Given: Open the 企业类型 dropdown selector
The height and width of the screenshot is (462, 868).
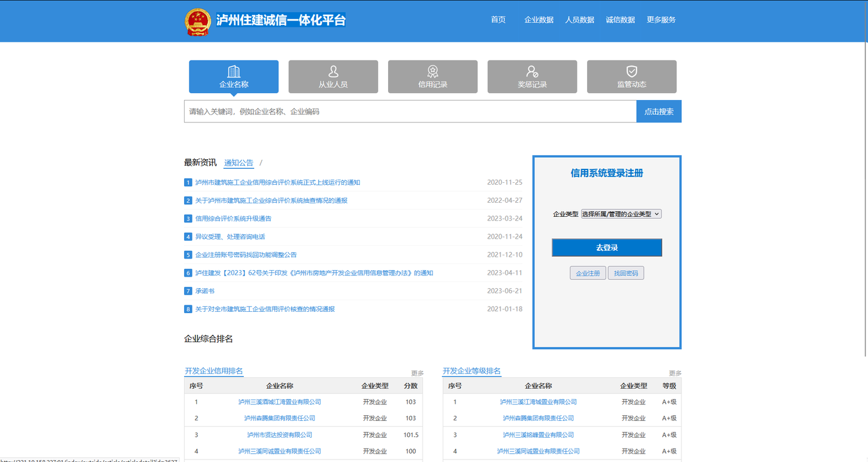Looking at the screenshot, I should (x=620, y=214).
